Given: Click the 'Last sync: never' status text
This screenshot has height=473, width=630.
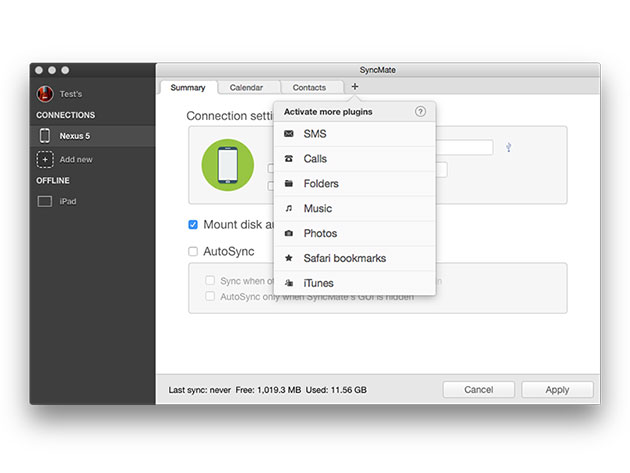Looking at the screenshot, I should coord(200,390).
